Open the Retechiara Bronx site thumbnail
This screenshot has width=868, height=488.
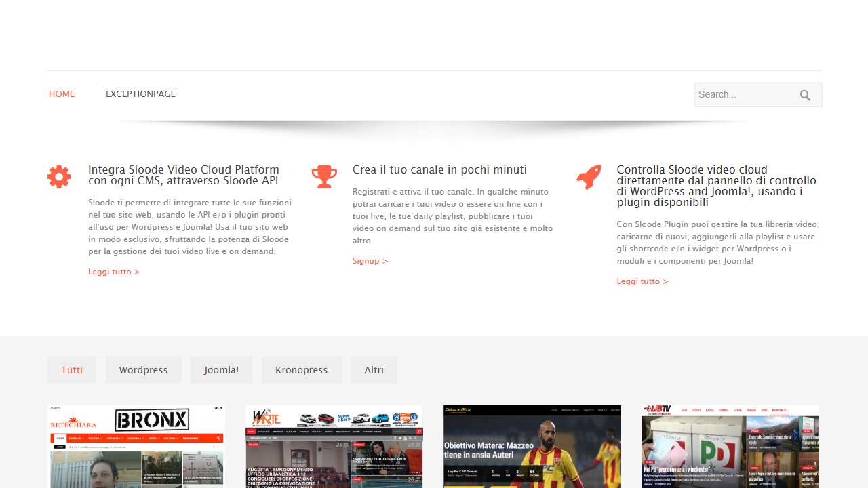136,447
